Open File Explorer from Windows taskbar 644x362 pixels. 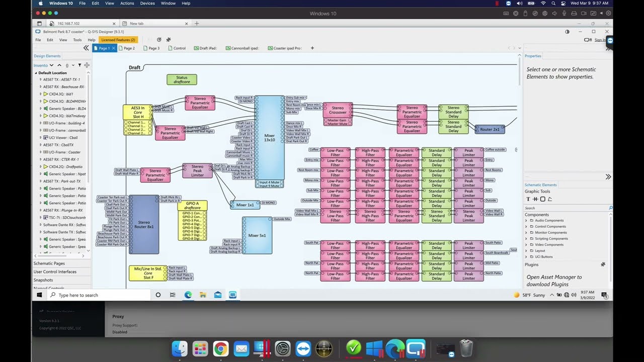pos(203,295)
